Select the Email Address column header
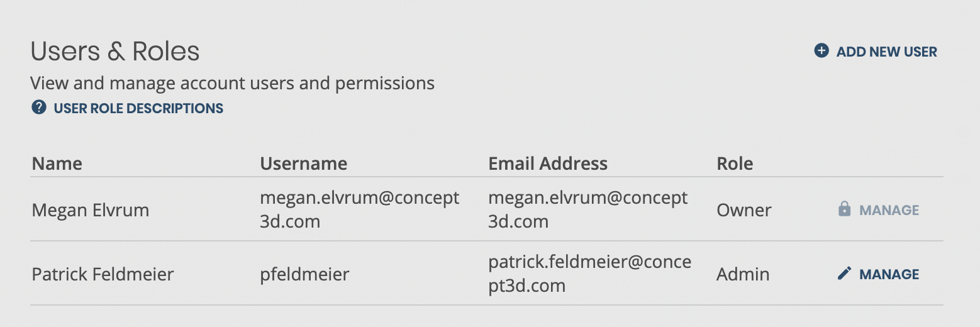The image size is (980, 327). point(548,163)
